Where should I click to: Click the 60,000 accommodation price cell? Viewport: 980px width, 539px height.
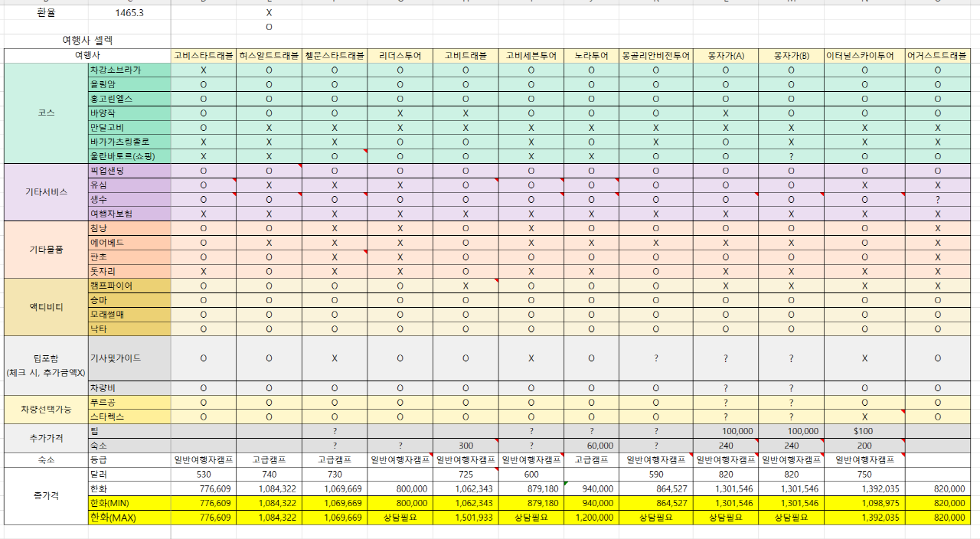pyautogui.click(x=591, y=446)
